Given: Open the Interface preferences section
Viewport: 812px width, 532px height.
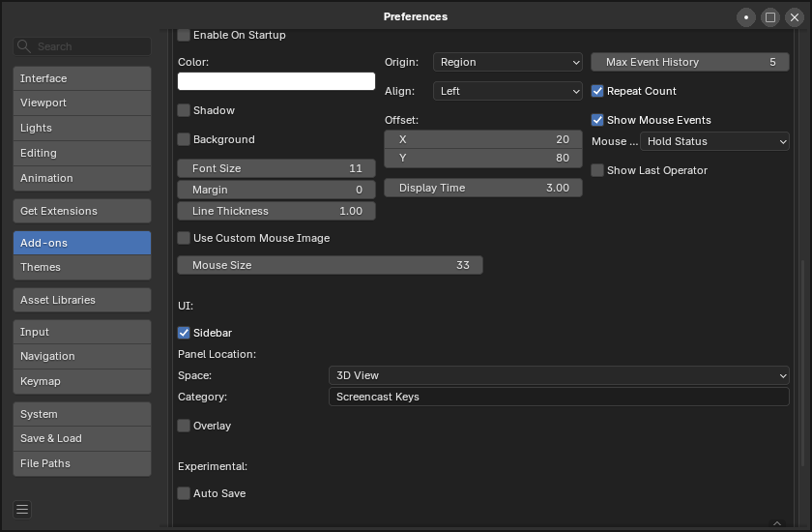Looking at the screenshot, I should tap(82, 78).
